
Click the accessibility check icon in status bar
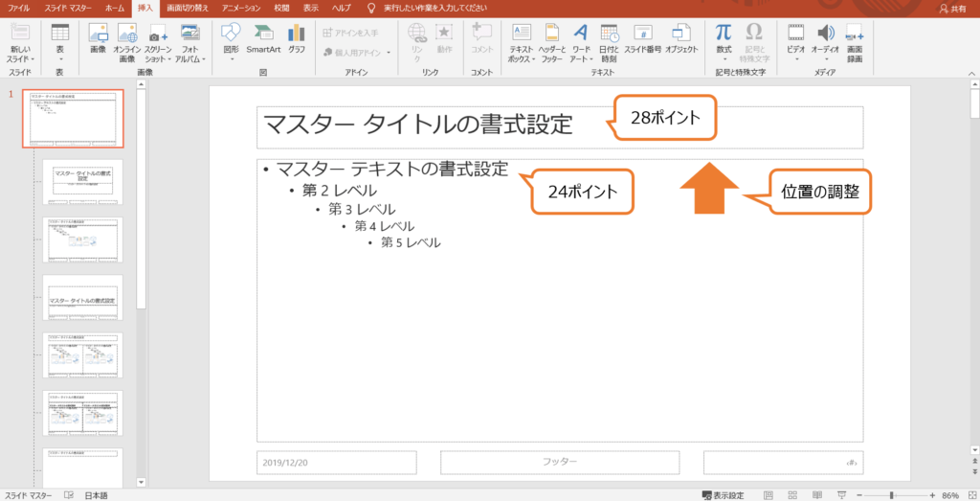click(70, 494)
